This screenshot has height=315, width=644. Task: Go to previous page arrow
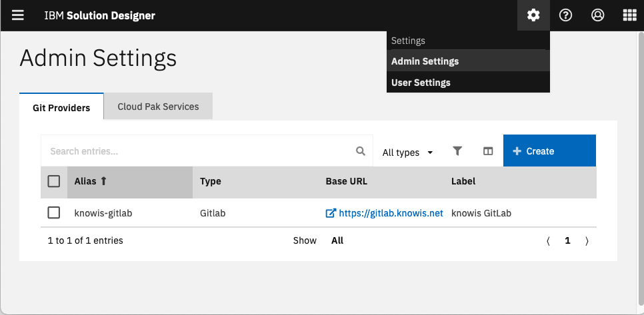(x=548, y=241)
